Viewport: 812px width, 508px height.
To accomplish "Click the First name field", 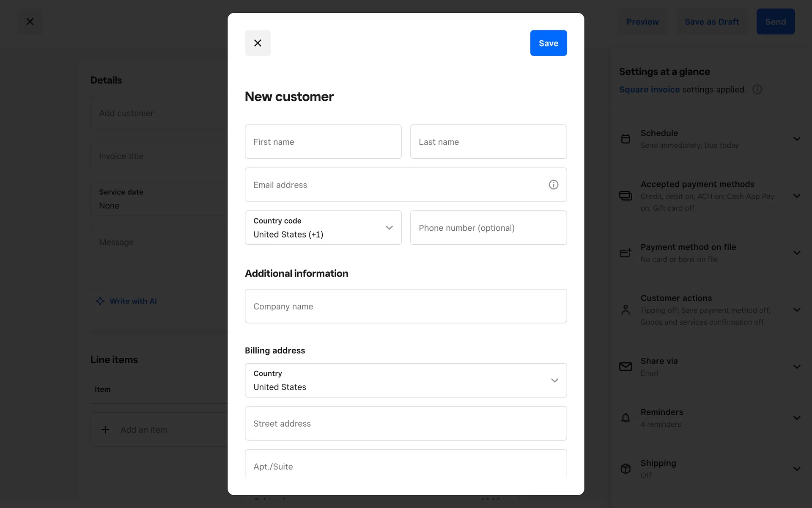I will click(x=323, y=142).
